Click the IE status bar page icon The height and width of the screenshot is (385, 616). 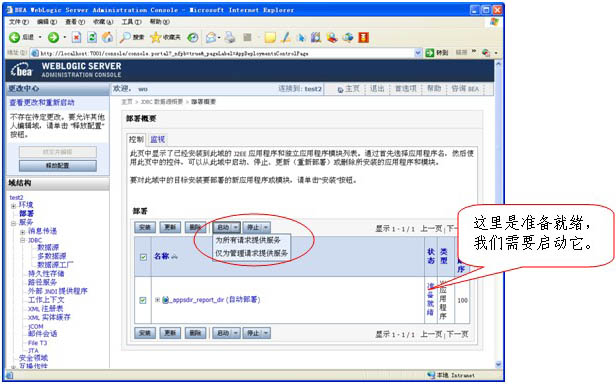click(9, 375)
